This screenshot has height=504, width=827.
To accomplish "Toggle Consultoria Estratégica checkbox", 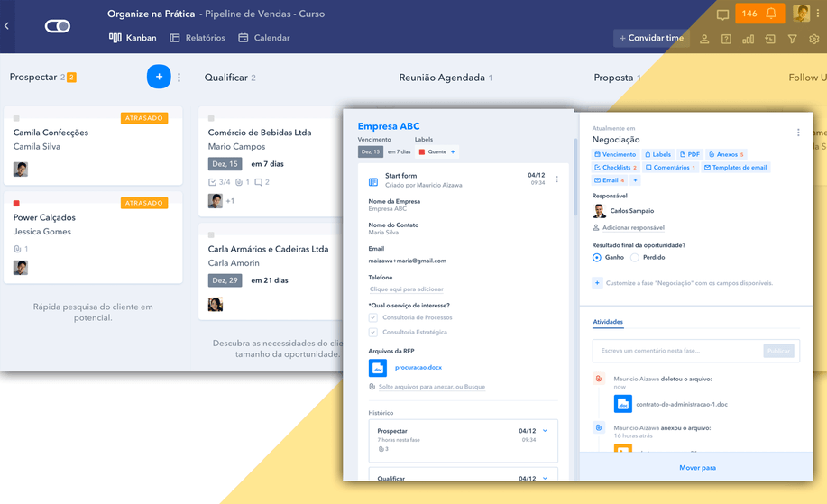I will [x=373, y=332].
